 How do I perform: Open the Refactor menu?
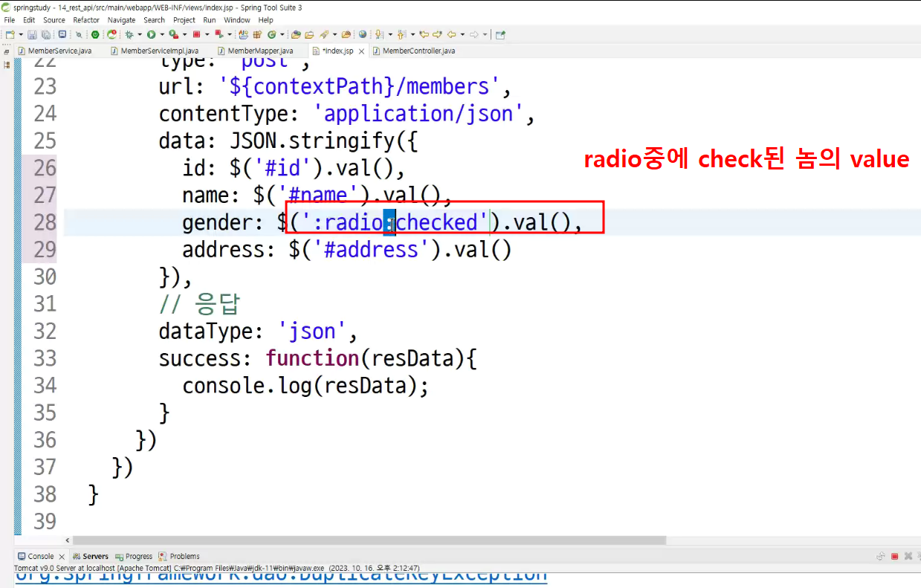(x=86, y=20)
